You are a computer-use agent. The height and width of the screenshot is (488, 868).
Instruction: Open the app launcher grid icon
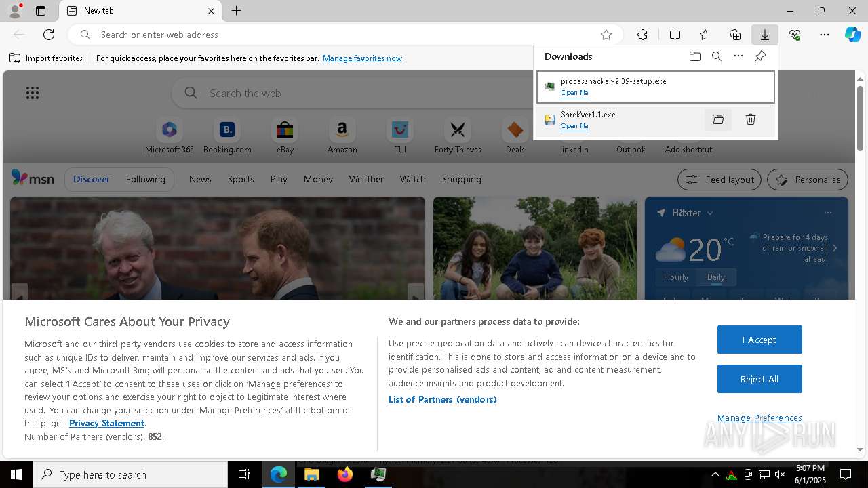pos(33,93)
